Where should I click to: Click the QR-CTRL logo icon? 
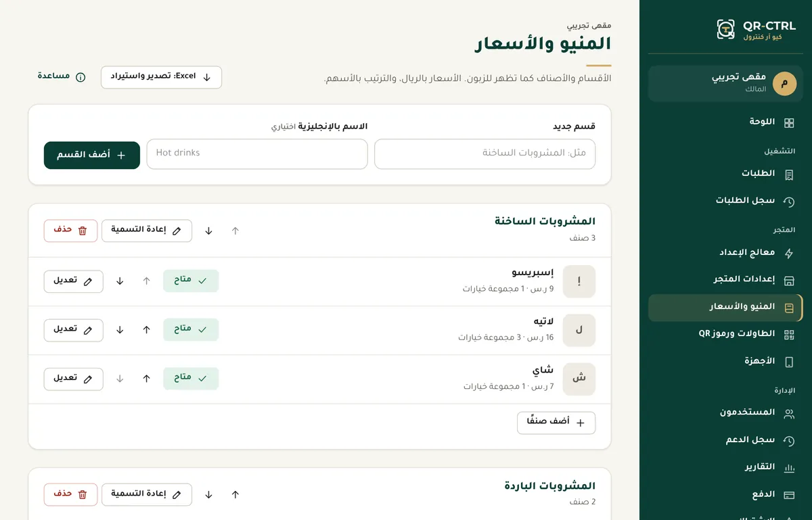(725, 29)
